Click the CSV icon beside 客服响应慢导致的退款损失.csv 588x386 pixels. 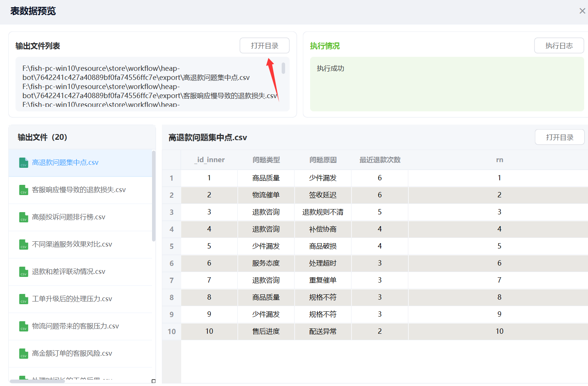(x=24, y=190)
